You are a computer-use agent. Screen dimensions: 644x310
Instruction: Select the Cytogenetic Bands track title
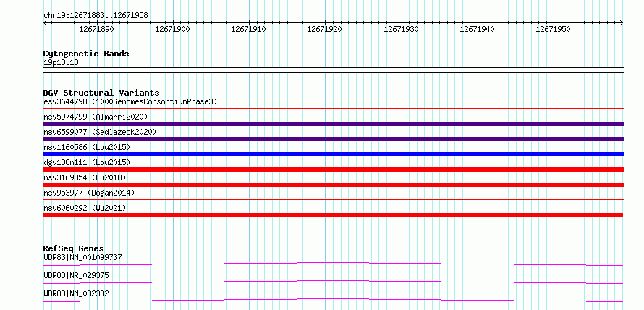(86, 54)
